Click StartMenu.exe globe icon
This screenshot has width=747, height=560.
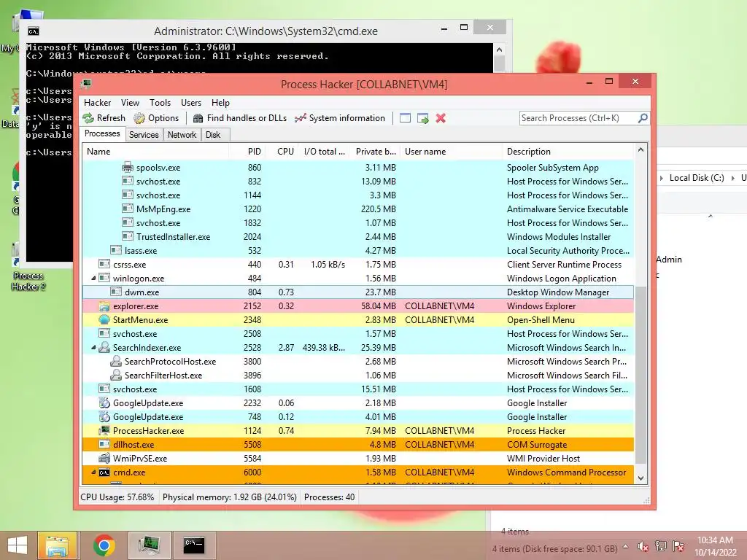click(104, 319)
